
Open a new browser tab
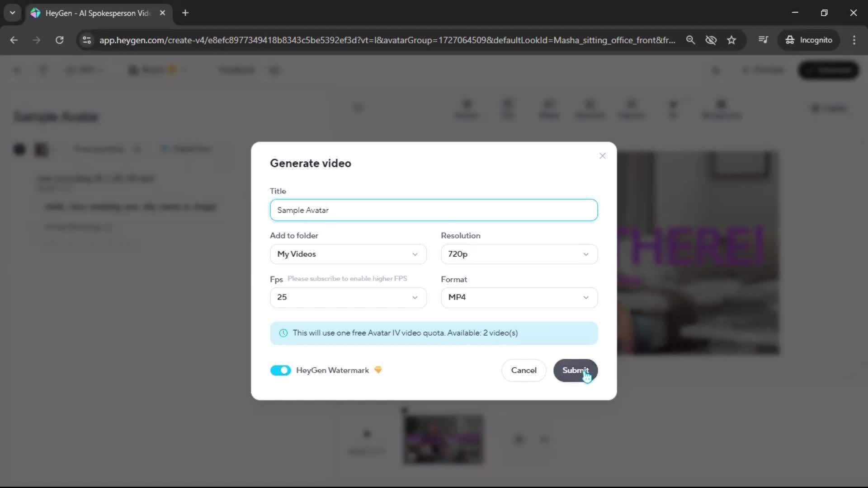click(x=185, y=13)
